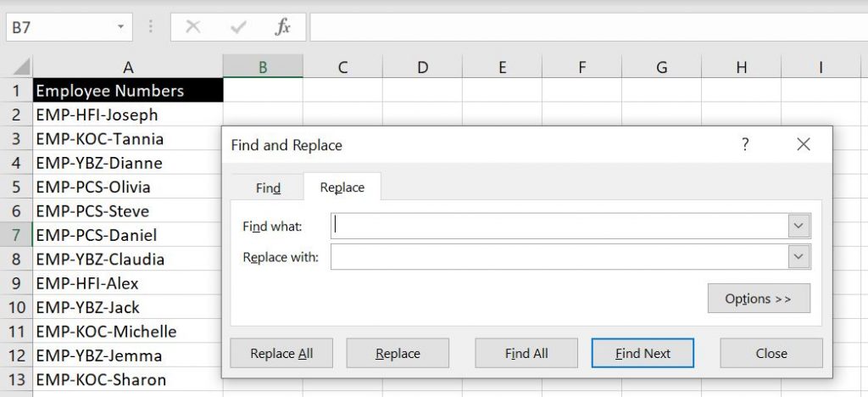Viewport: 868px width, 397px height.
Task: Select column E header
Action: point(502,67)
